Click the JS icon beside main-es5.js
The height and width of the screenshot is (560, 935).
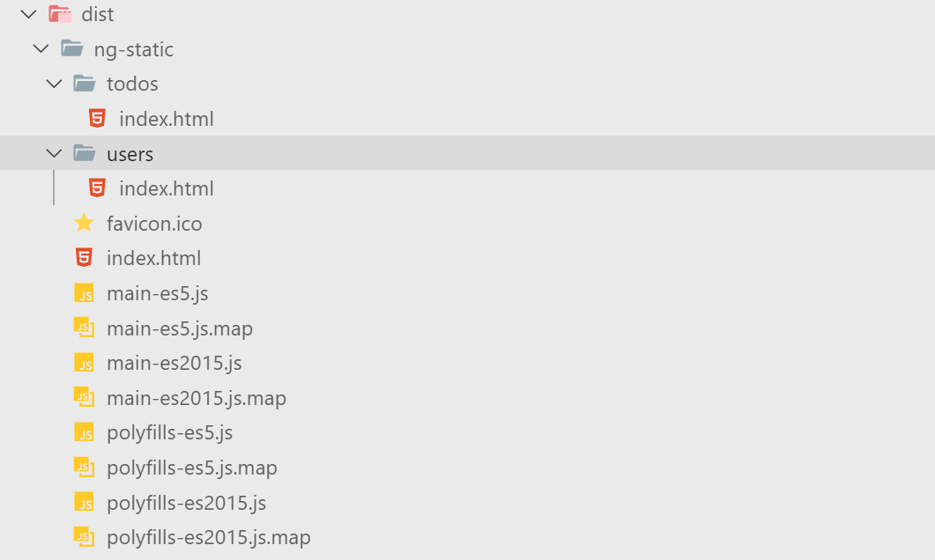pos(84,293)
